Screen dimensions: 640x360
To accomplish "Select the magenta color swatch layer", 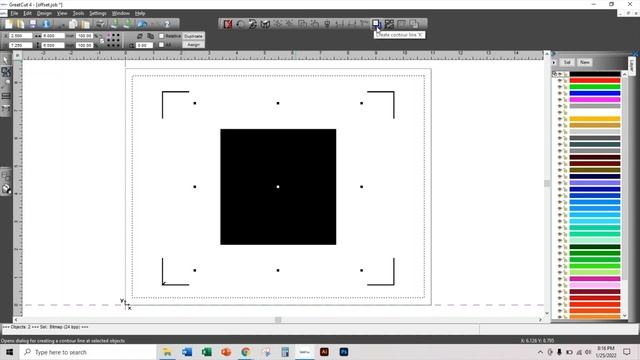I will tap(595, 100).
